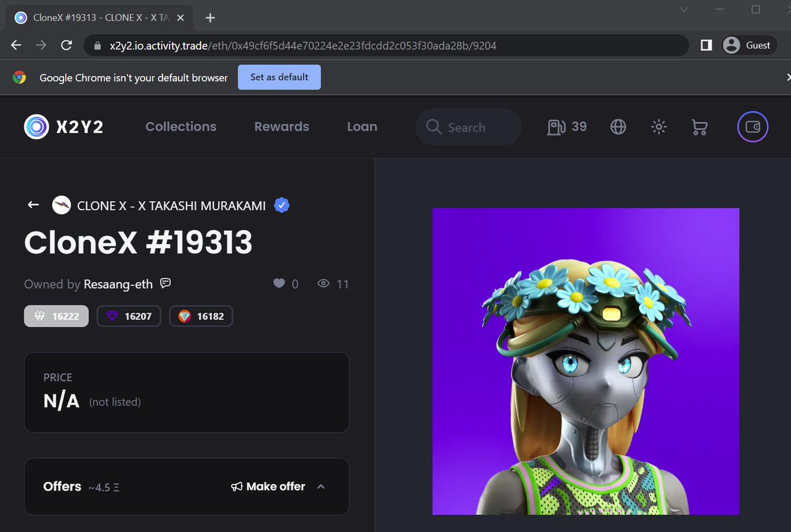The height and width of the screenshot is (532, 791).
Task: Click the CloneX #19313 artwork image
Action: [585, 361]
